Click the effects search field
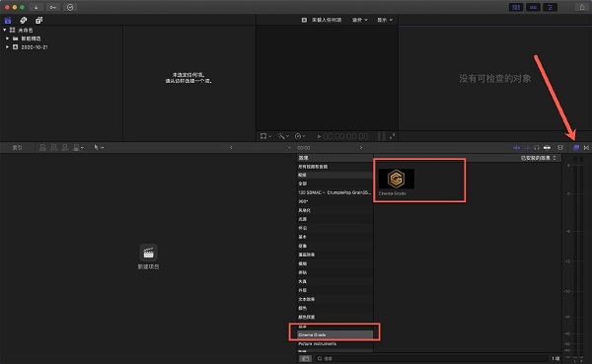 click(x=432, y=359)
